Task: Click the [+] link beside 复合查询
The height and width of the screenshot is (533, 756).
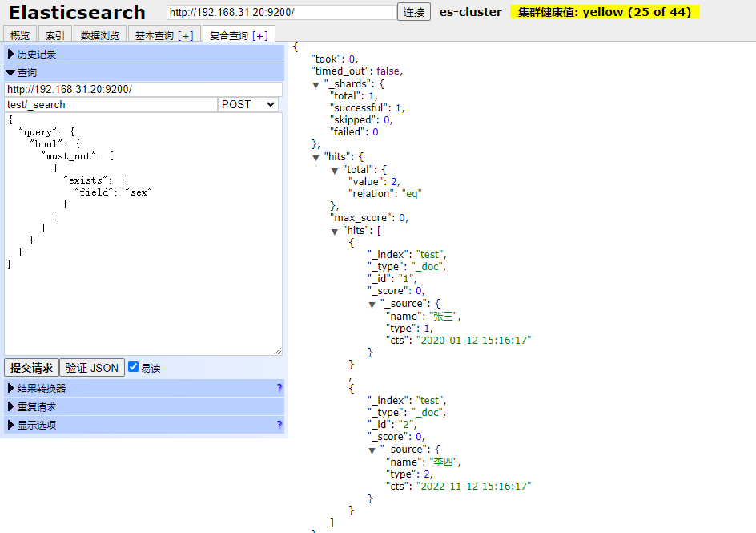Action: pyautogui.click(x=259, y=36)
